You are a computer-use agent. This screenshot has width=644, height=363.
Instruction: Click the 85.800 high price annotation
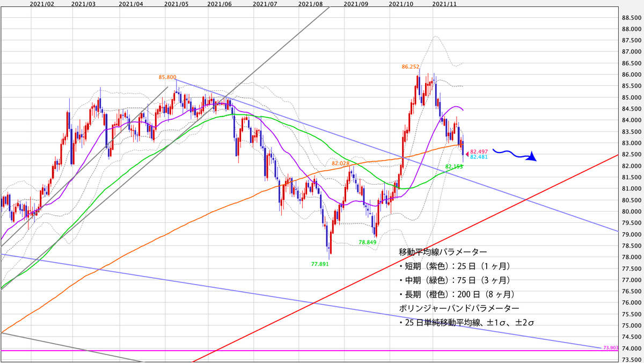pyautogui.click(x=167, y=77)
